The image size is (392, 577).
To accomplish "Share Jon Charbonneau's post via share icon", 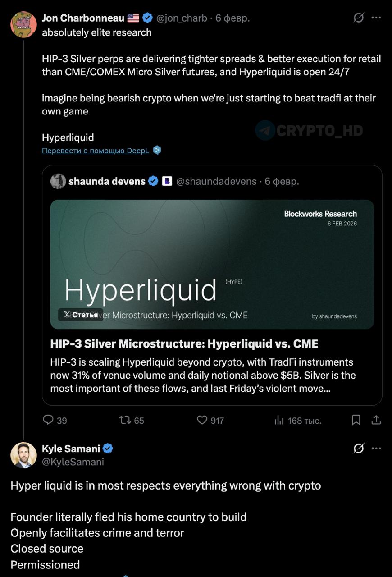I will (x=376, y=420).
